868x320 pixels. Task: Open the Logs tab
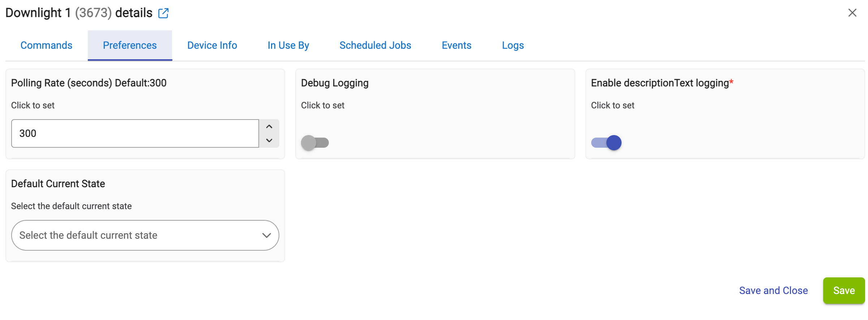tap(513, 46)
